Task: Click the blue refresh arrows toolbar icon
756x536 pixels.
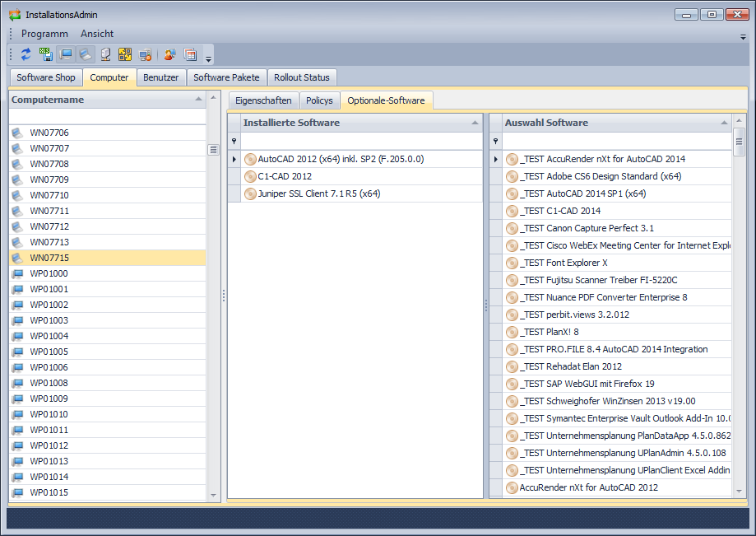Action: 26,54
